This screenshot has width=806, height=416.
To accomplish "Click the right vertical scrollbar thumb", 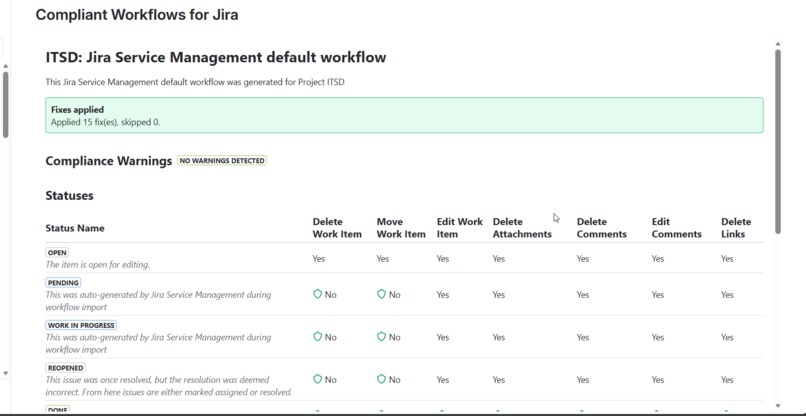I will tap(778, 141).
